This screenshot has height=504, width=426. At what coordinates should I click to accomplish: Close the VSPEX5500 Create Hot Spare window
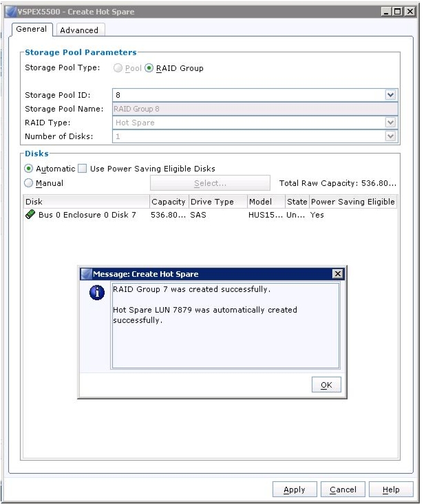409,12
